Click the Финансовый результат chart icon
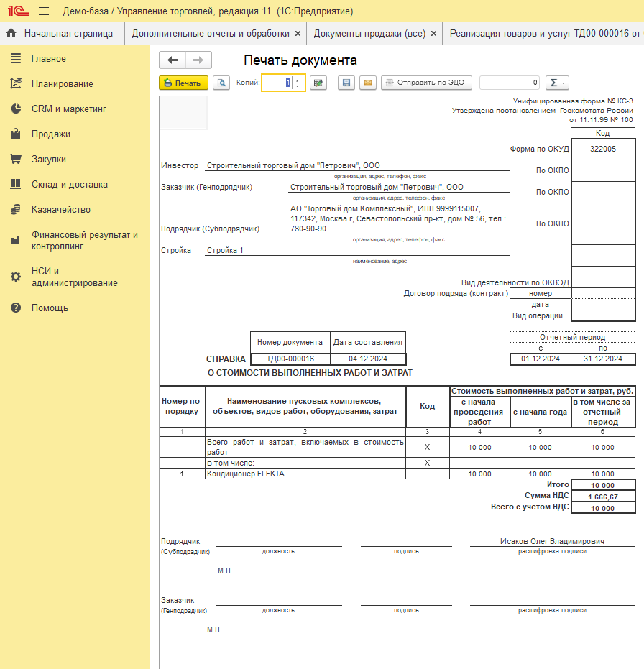 (x=16, y=241)
